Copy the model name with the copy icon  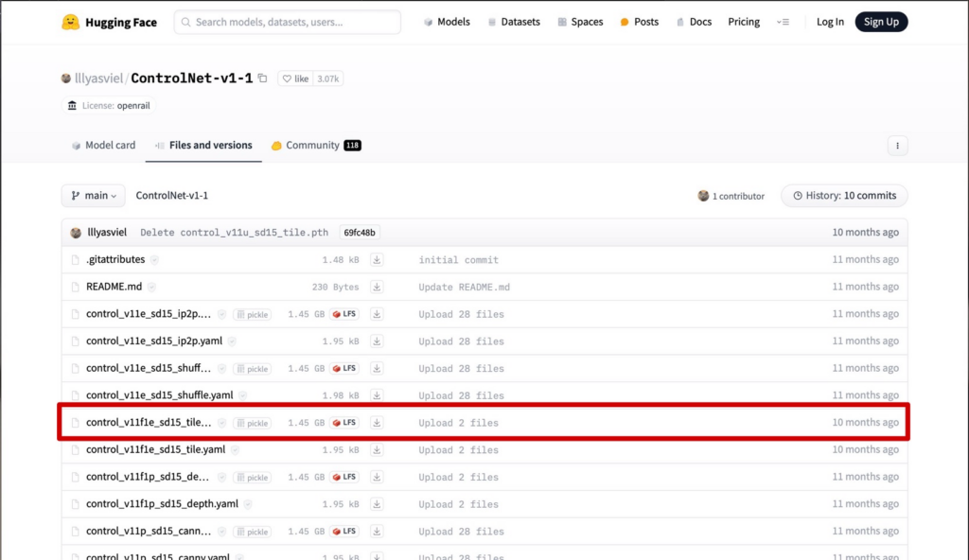(263, 79)
